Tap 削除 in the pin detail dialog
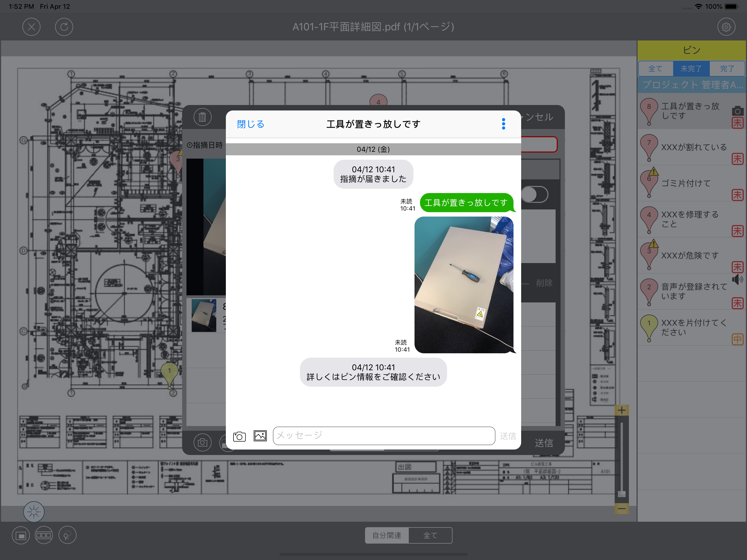 click(544, 283)
